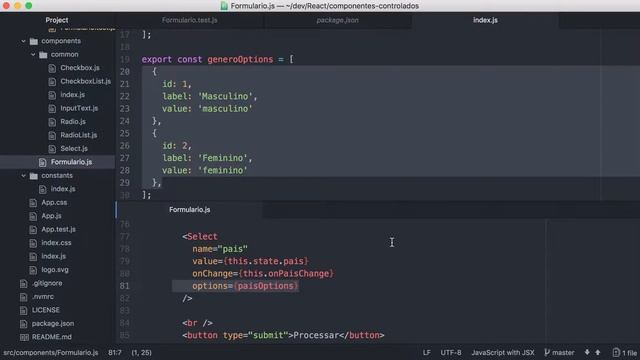Click file icon beside App.css

tap(33, 203)
